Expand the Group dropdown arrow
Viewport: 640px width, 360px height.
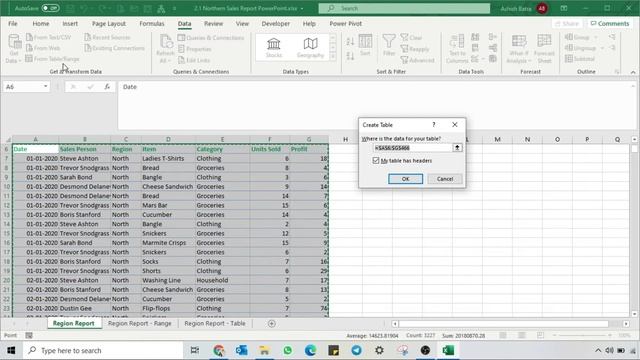pyautogui.click(x=596, y=38)
